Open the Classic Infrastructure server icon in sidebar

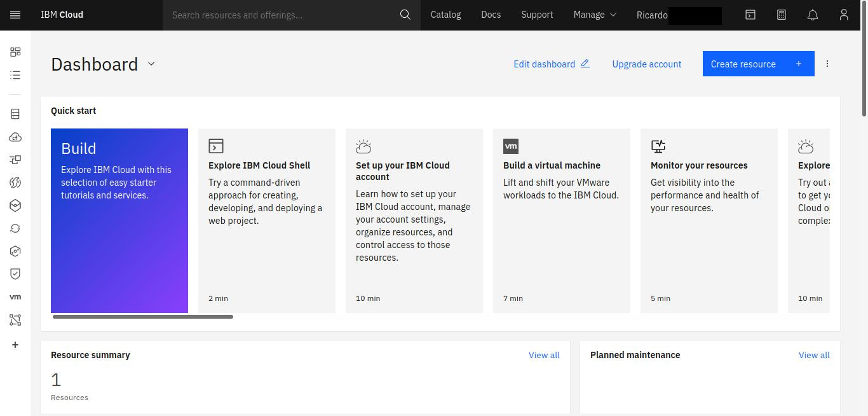(x=15, y=114)
